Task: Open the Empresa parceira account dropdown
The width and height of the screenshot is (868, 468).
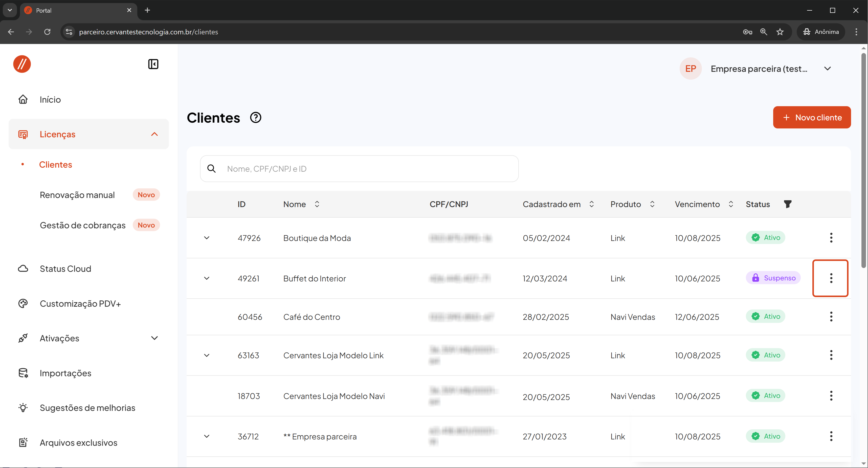Action: 827,69
